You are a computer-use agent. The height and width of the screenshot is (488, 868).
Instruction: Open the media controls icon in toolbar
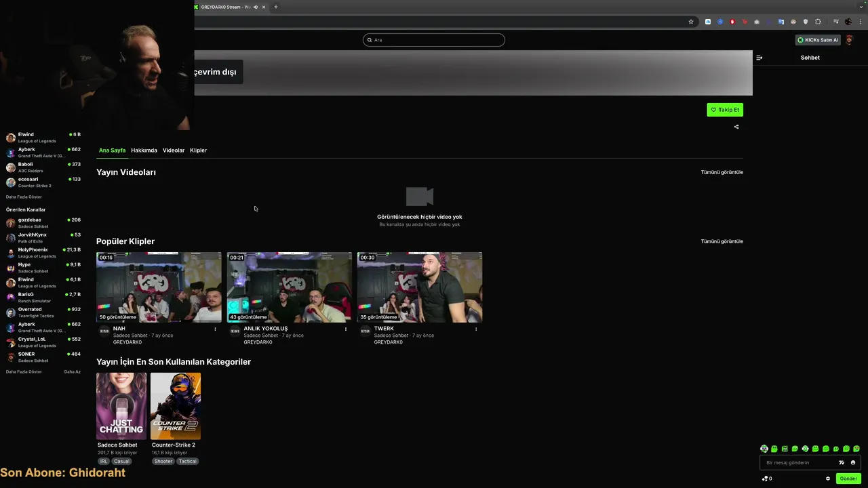(835, 22)
